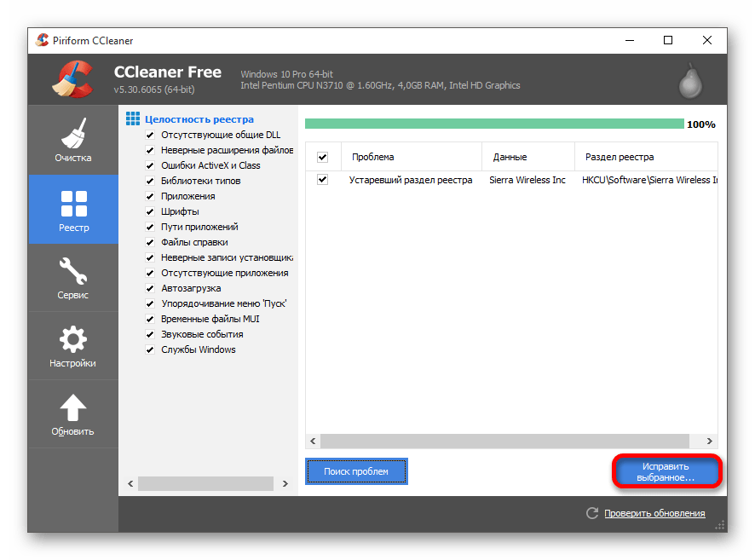755x560 pixels.
Task: Uncheck the Устаревший раздел реестра result row
Action: pos(322,180)
